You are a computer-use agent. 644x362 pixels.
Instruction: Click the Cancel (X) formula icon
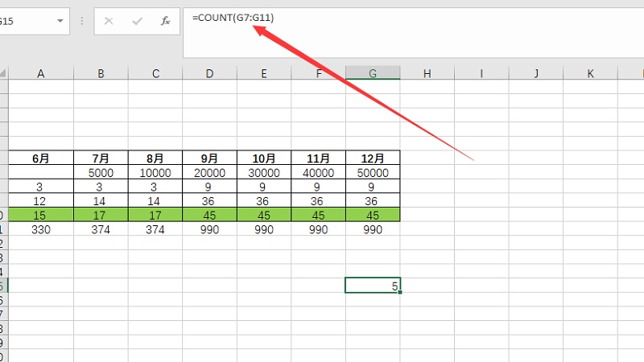109,21
